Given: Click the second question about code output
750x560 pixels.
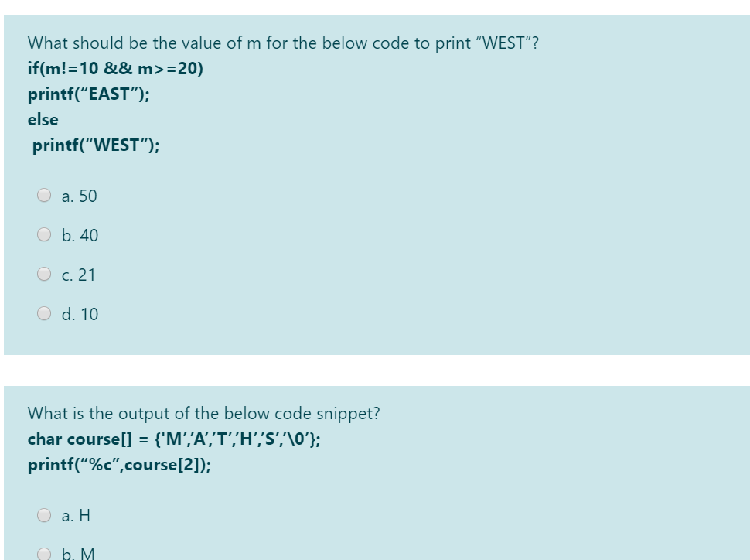Looking at the screenshot, I should (x=203, y=414).
